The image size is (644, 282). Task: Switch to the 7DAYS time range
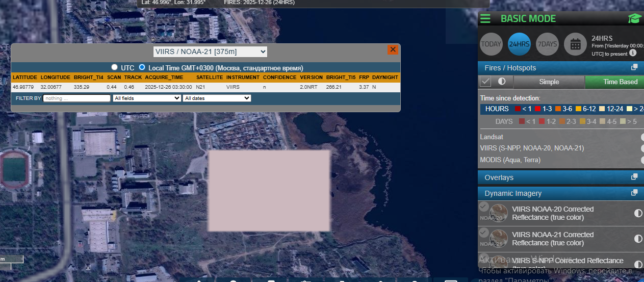pos(547,44)
